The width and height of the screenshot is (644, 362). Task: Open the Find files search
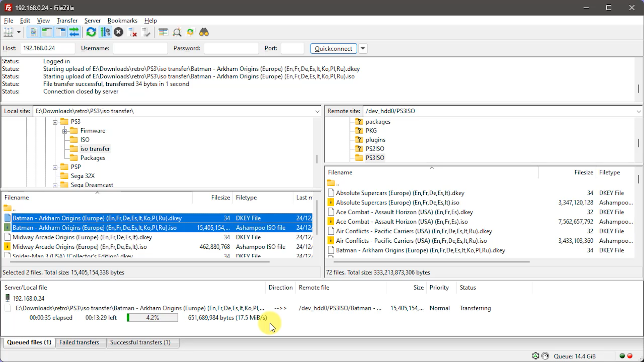click(x=204, y=32)
